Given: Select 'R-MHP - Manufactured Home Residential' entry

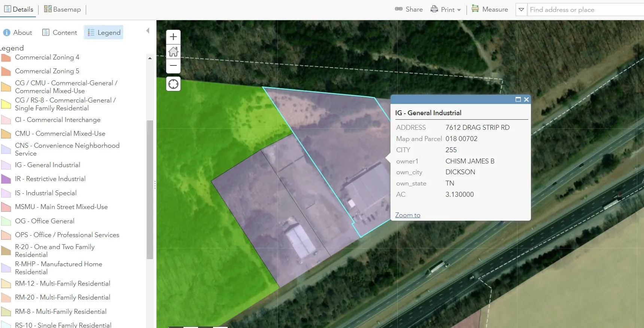Looking at the screenshot, I should click(58, 268).
